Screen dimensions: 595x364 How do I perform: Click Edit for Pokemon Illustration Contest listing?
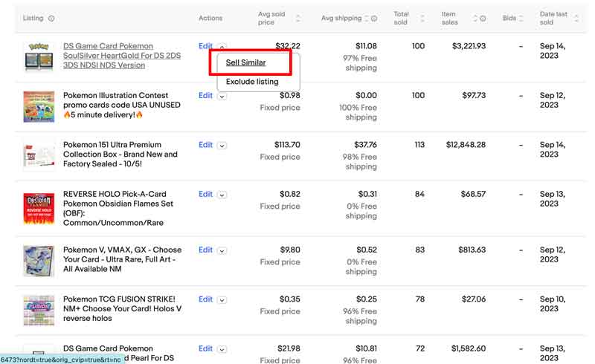click(205, 95)
